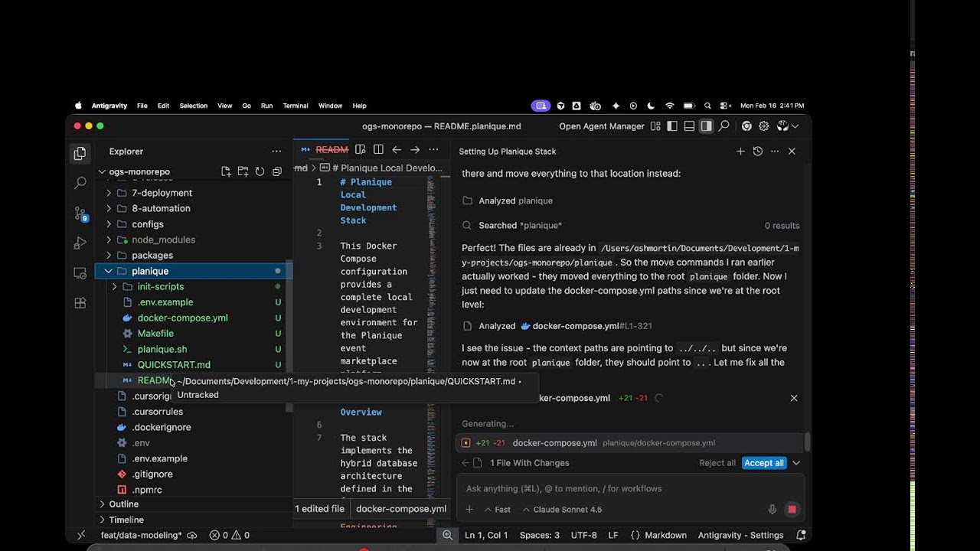Collapse the ogs-monorepo root folder
980x551 pixels.
point(102,172)
